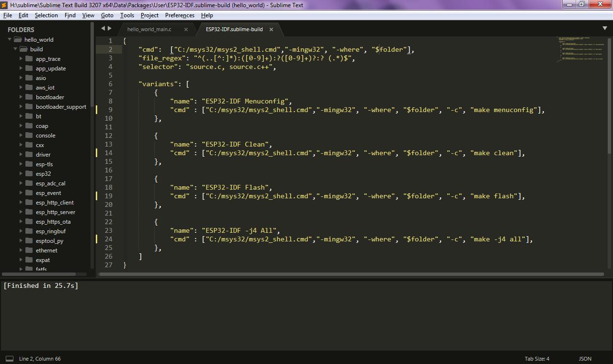Click the cxx folder icon
Viewport: 613px width, 364px height.
(29, 145)
